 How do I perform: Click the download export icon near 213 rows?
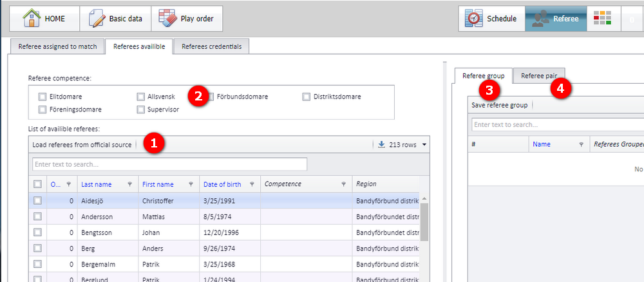click(x=381, y=144)
